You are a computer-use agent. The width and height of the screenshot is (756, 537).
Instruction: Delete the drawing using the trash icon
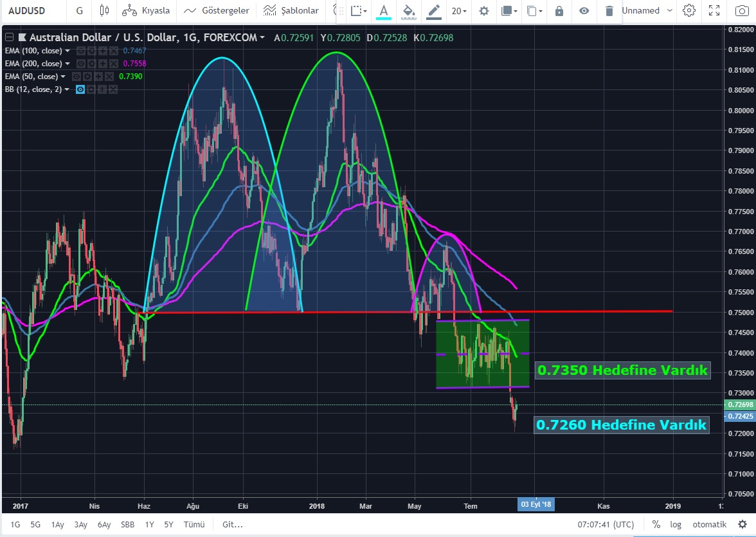[x=609, y=11]
